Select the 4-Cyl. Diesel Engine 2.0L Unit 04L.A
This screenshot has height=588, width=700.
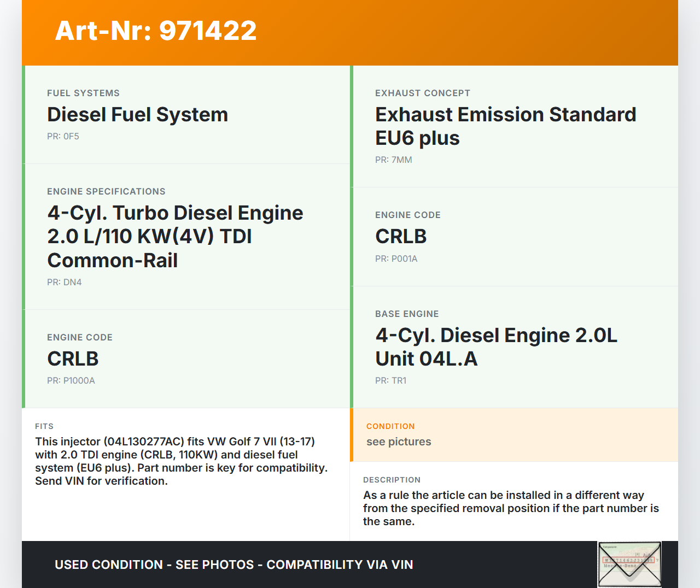click(x=496, y=347)
